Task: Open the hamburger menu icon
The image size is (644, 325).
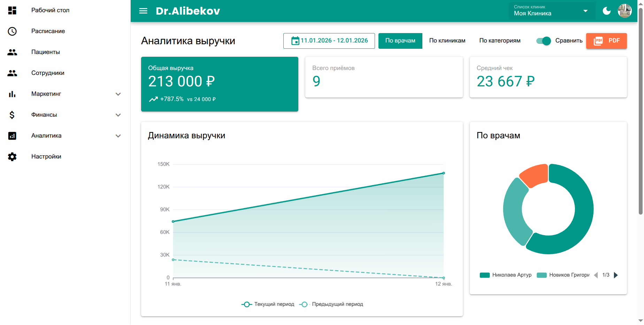Action: (x=143, y=11)
